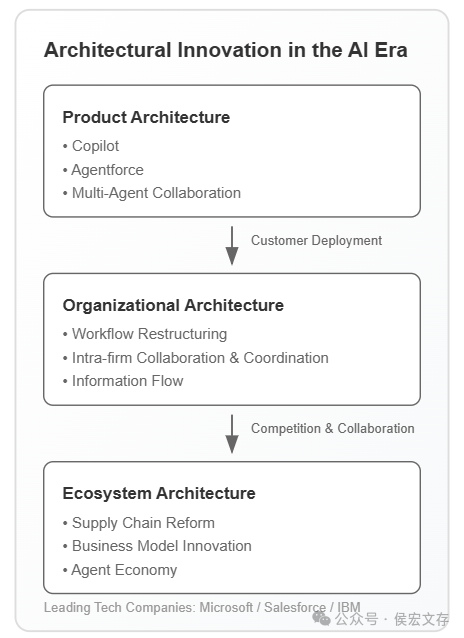Select the Product Architecture heading
The width and height of the screenshot is (464, 638).
pyautogui.click(x=146, y=117)
